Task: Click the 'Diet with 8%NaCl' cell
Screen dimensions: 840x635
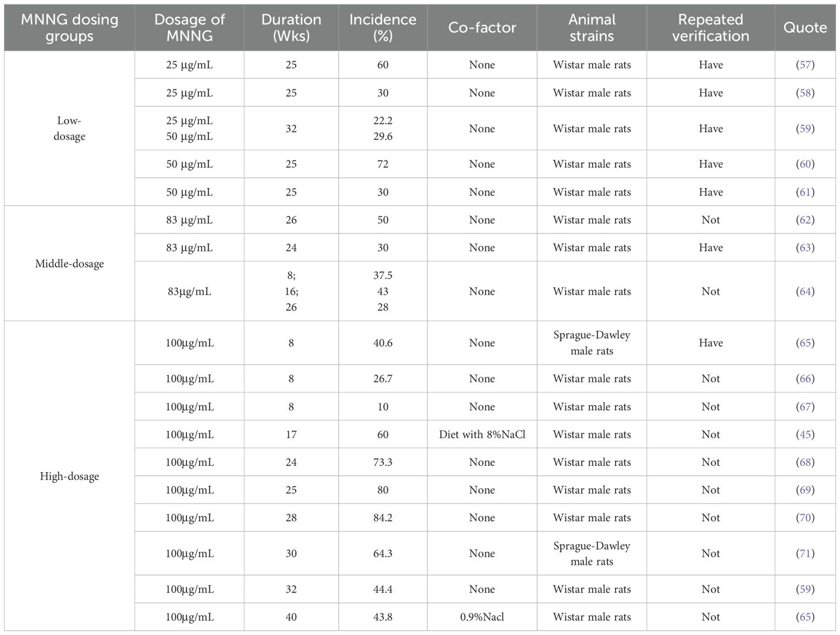Action: [482, 435]
